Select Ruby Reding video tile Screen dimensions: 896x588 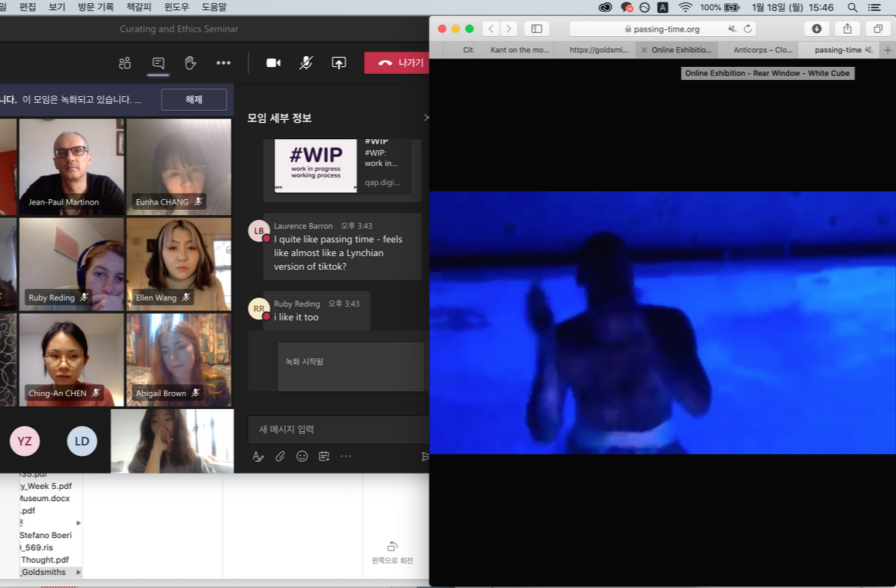71,264
